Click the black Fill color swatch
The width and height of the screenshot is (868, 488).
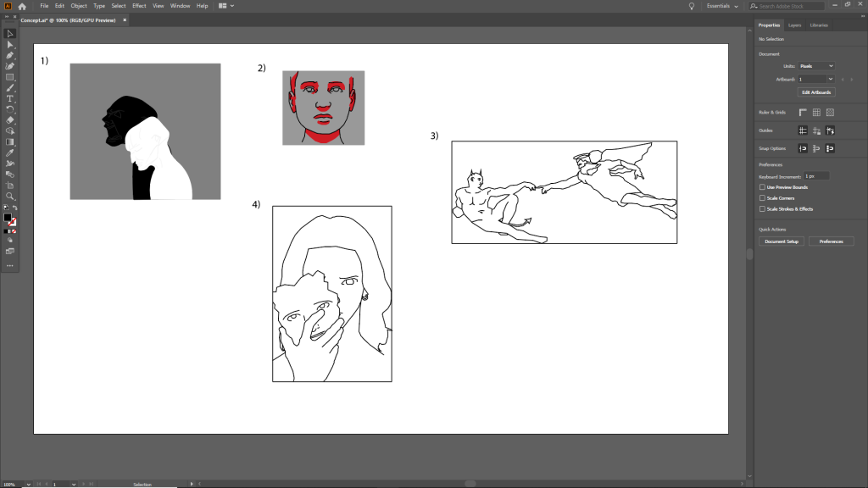click(x=8, y=218)
